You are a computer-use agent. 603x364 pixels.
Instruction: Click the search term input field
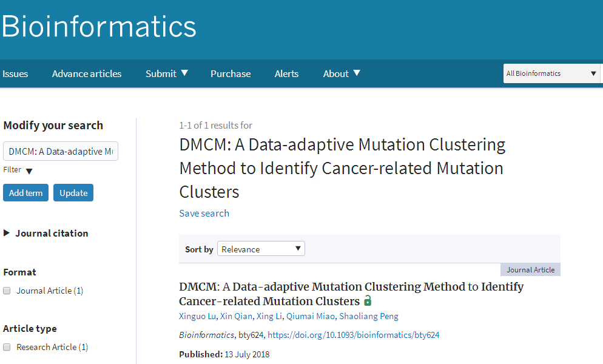click(61, 152)
